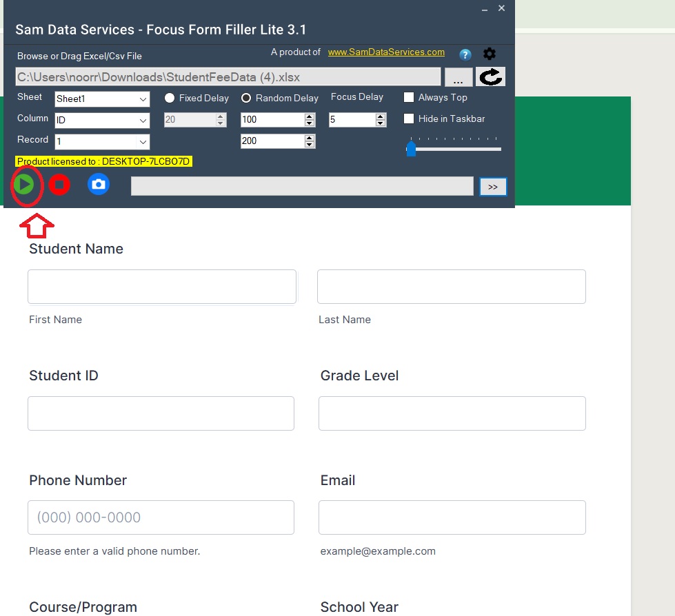Open the Column dropdown showing ID
Screen dimensions: 675x616
[x=103, y=121]
